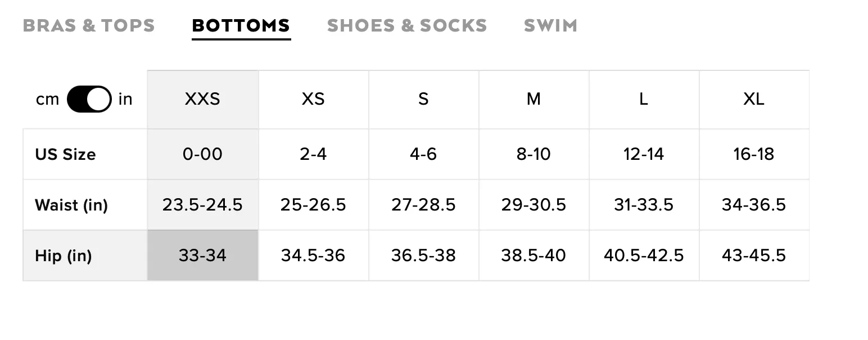Click the S size column header
Screen dimensions: 868x340
[x=423, y=100]
